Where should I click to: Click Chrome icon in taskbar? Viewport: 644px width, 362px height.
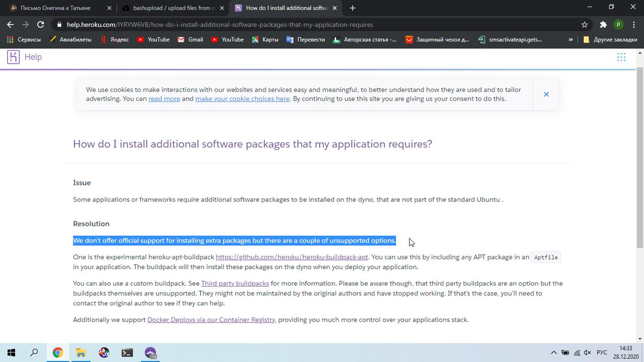pyautogui.click(x=58, y=353)
